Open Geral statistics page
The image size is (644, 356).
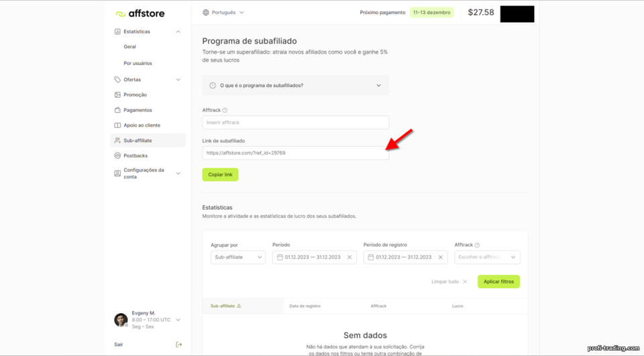tap(129, 47)
